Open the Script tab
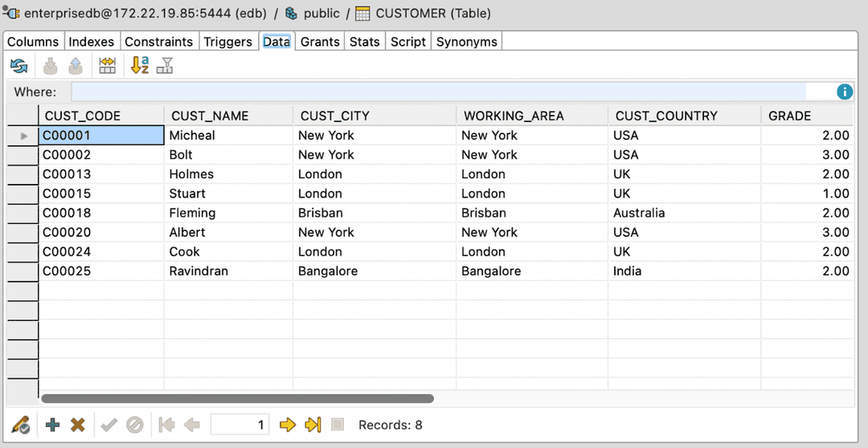 click(408, 42)
